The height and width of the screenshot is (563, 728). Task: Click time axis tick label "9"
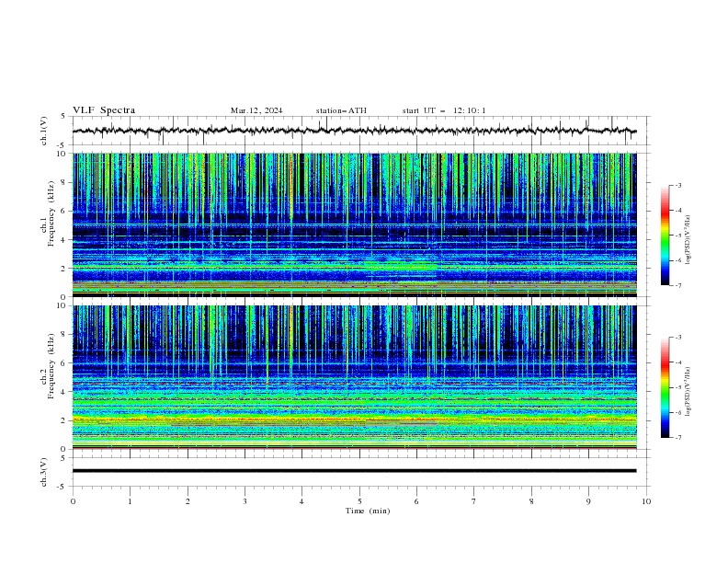click(x=588, y=501)
